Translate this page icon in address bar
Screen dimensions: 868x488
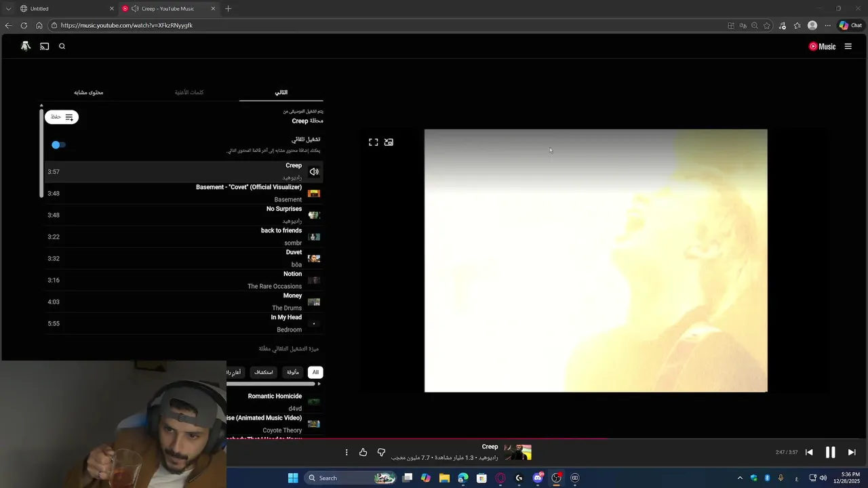tap(743, 25)
